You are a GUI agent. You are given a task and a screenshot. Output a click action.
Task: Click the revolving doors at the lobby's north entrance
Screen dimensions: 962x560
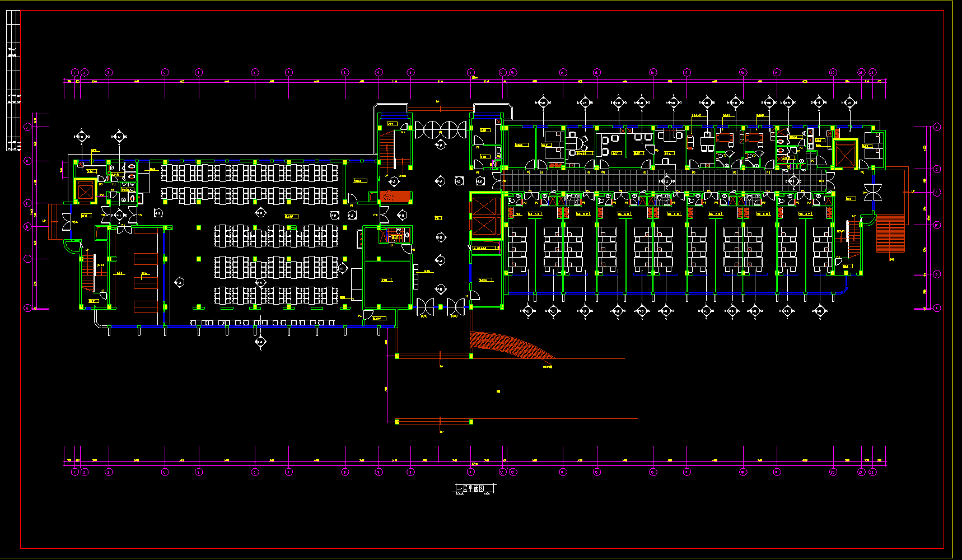tap(440, 130)
